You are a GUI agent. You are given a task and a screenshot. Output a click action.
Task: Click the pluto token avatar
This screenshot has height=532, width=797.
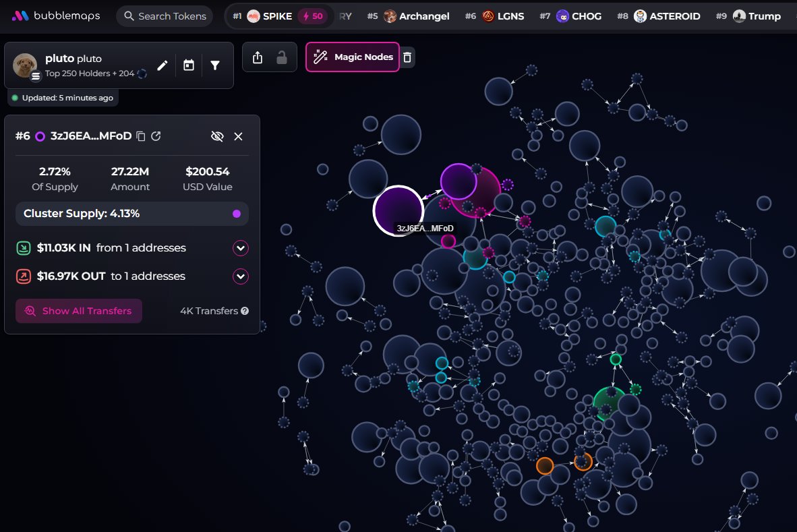tap(25, 65)
